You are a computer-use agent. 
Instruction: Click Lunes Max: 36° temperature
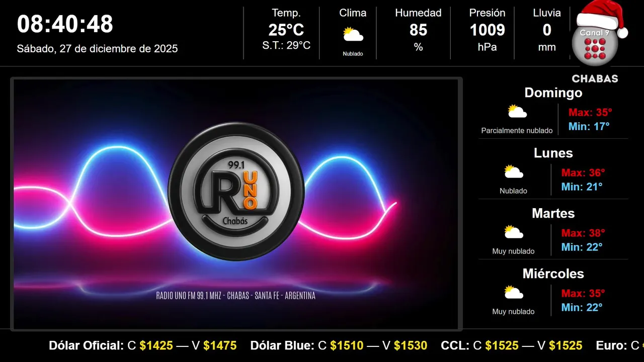(583, 173)
